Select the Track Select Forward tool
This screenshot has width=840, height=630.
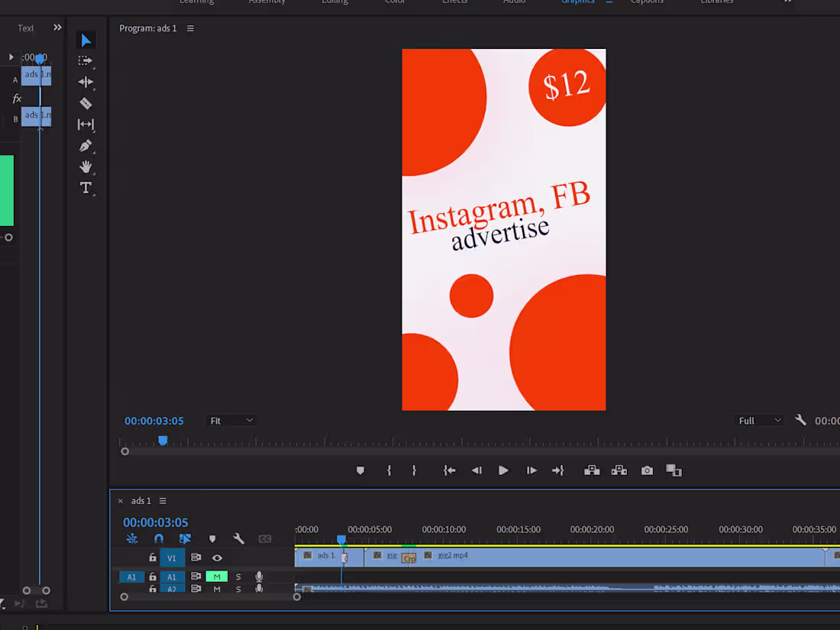tap(86, 60)
